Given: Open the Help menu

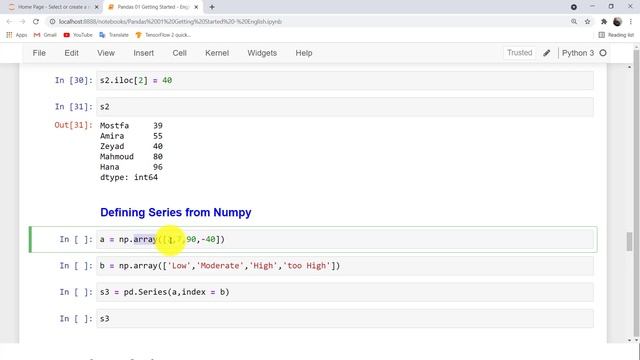Looking at the screenshot, I should 304,53.
